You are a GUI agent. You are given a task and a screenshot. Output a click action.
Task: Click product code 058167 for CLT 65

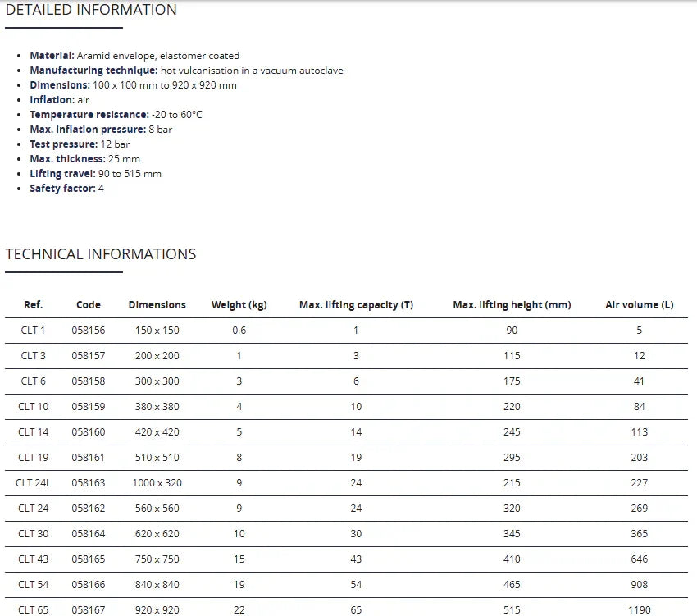(x=89, y=609)
